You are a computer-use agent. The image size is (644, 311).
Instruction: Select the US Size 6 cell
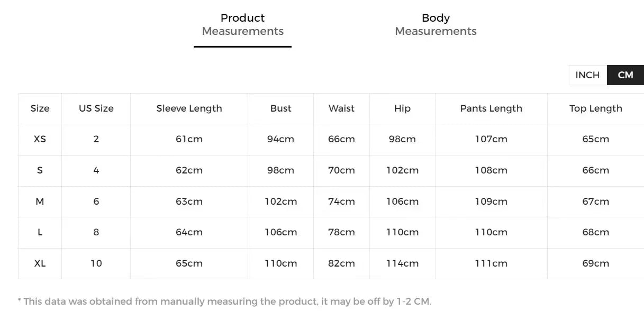click(96, 202)
